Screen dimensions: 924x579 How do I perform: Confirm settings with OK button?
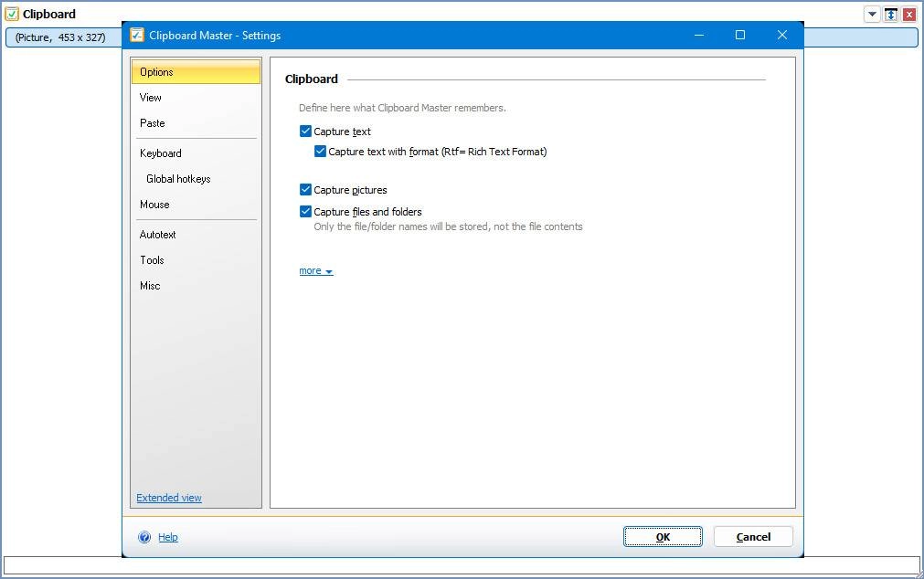[663, 537]
